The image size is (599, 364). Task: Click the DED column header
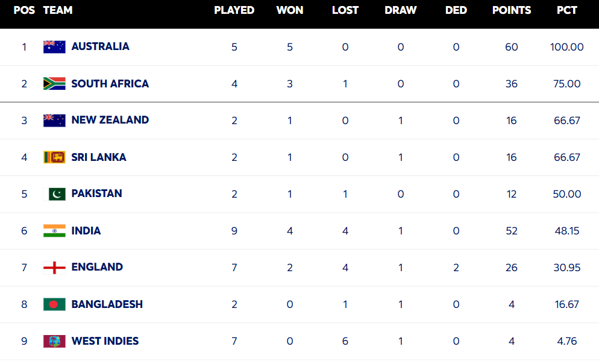click(456, 10)
